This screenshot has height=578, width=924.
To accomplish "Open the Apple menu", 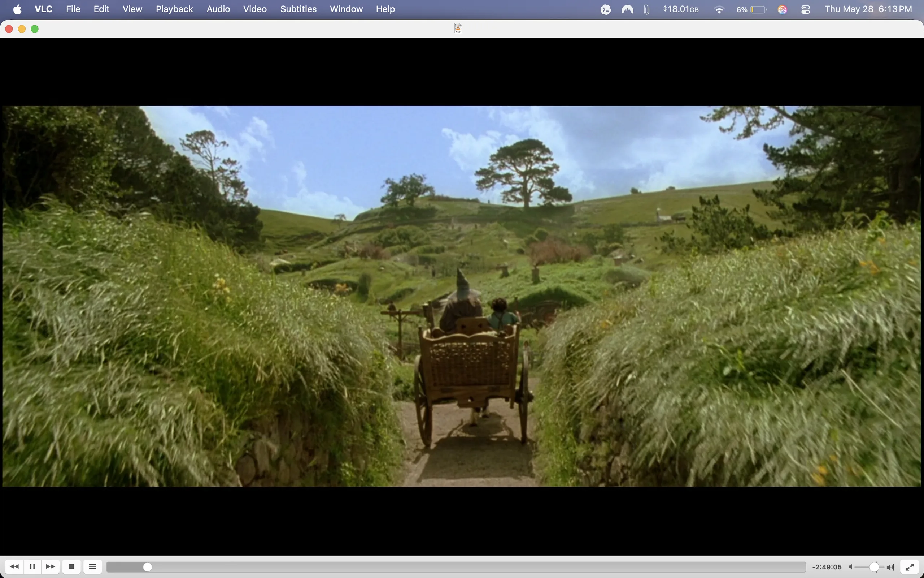I will pyautogui.click(x=17, y=9).
